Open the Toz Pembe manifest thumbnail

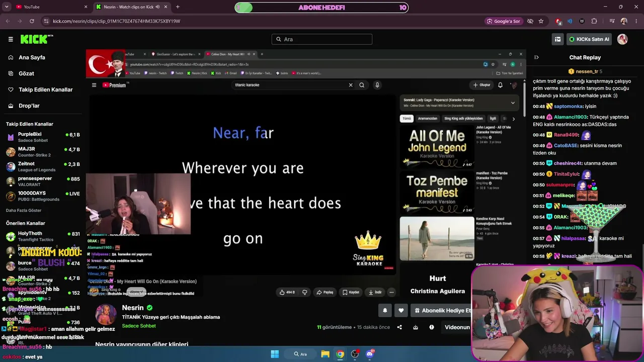click(x=437, y=193)
